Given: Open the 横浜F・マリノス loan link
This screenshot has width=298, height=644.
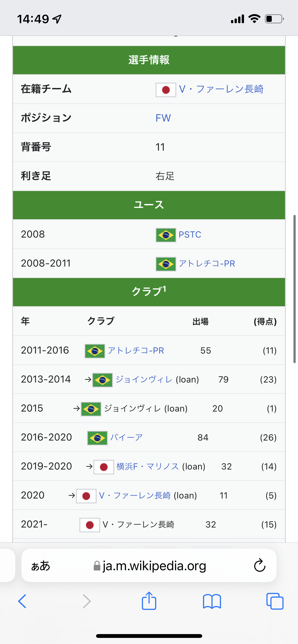Looking at the screenshot, I should click(147, 466).
